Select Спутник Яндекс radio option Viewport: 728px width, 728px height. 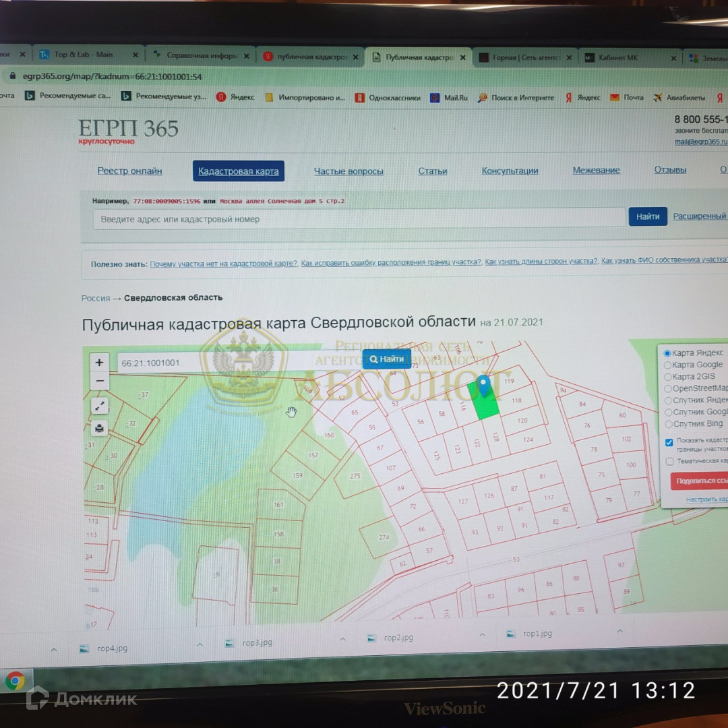click(x=668, y=400)
